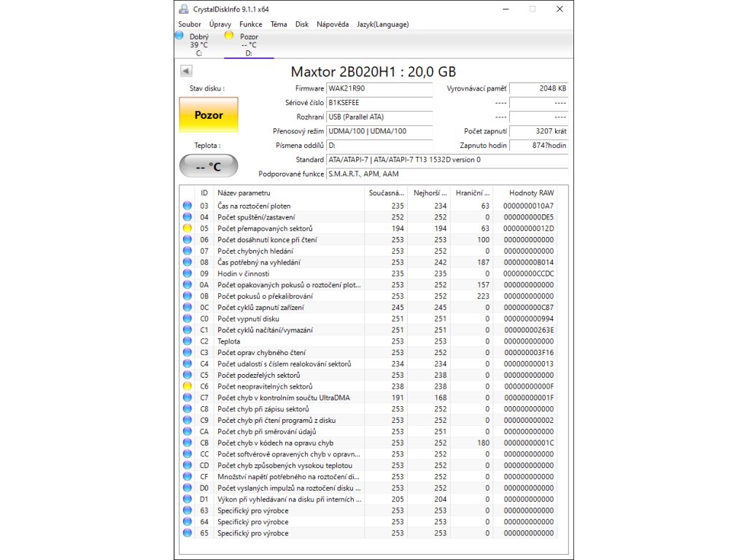The image size is (747, 560).
Task: Open the Nápověda menu
Action: [333, 24]
